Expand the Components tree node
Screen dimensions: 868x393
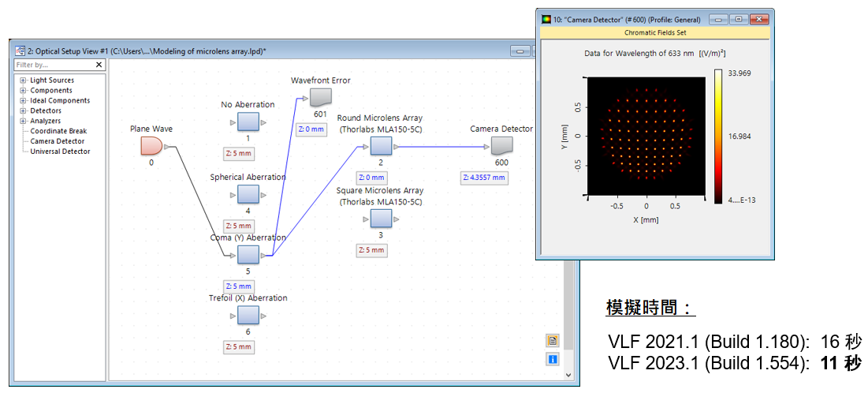pos(23,90)
